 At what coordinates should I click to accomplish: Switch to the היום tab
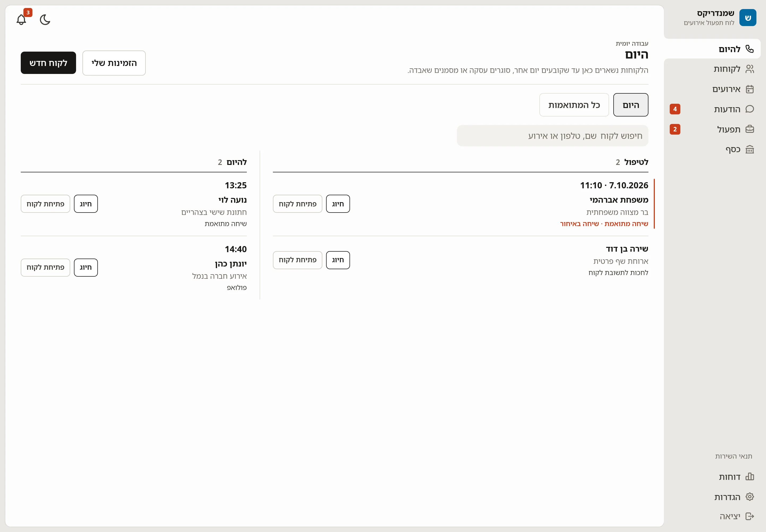pos(631,105)
